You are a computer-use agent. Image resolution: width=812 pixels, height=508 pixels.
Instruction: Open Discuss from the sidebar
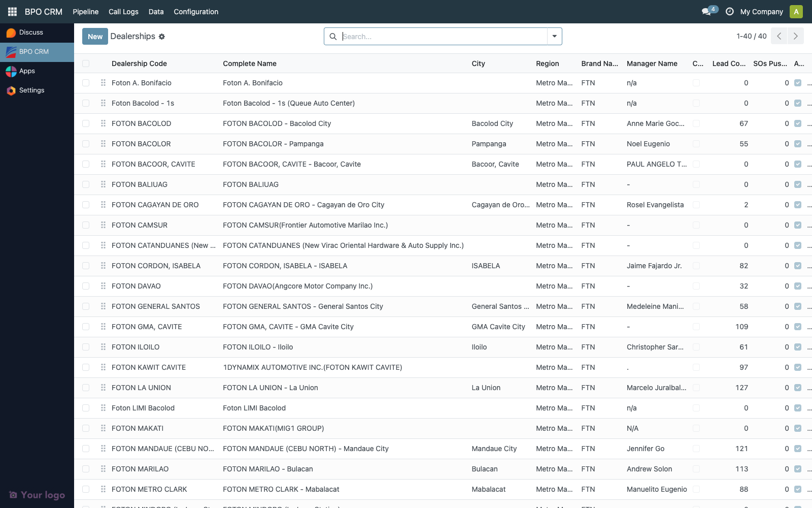(x=30, y=32)
